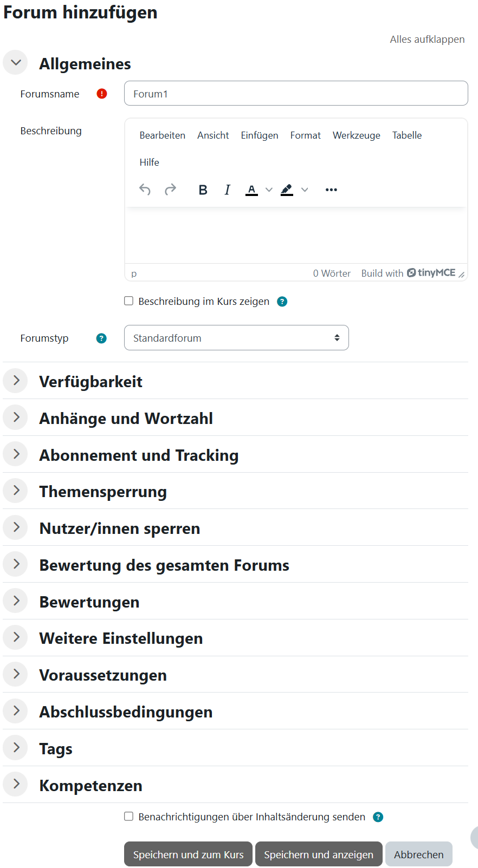Show more toolbar options via the three dots
This screenshot has width=478, height=868.
coord(331,190)
